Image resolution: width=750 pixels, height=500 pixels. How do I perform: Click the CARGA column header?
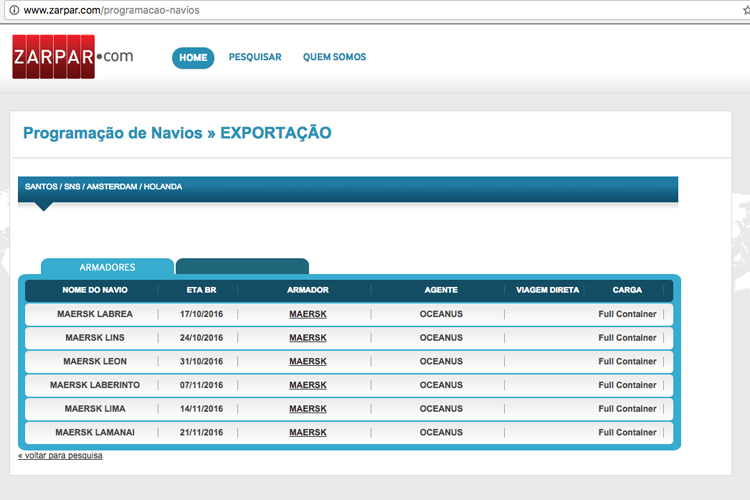point(627,290)
